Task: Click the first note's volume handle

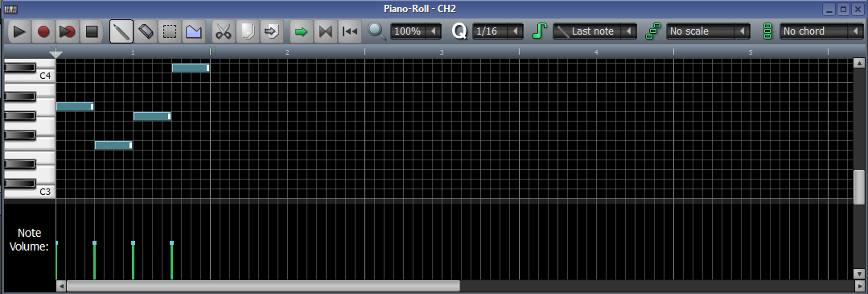Action: click(56, 243)
